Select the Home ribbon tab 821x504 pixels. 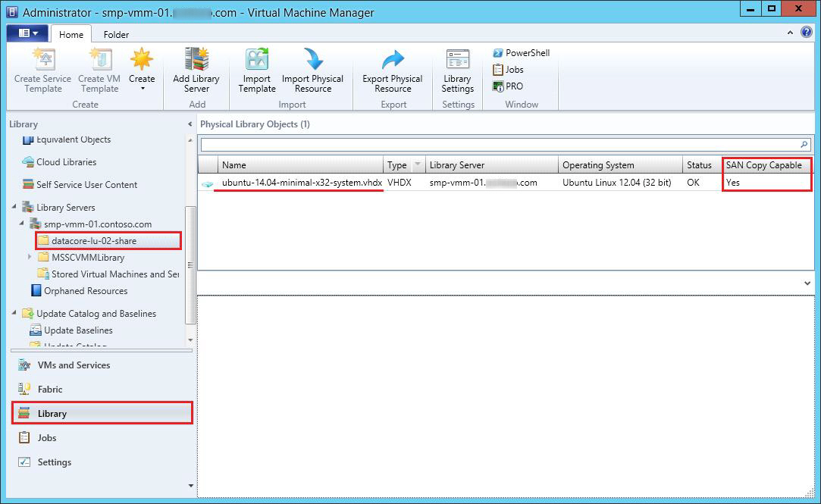(x=71, y=35)
